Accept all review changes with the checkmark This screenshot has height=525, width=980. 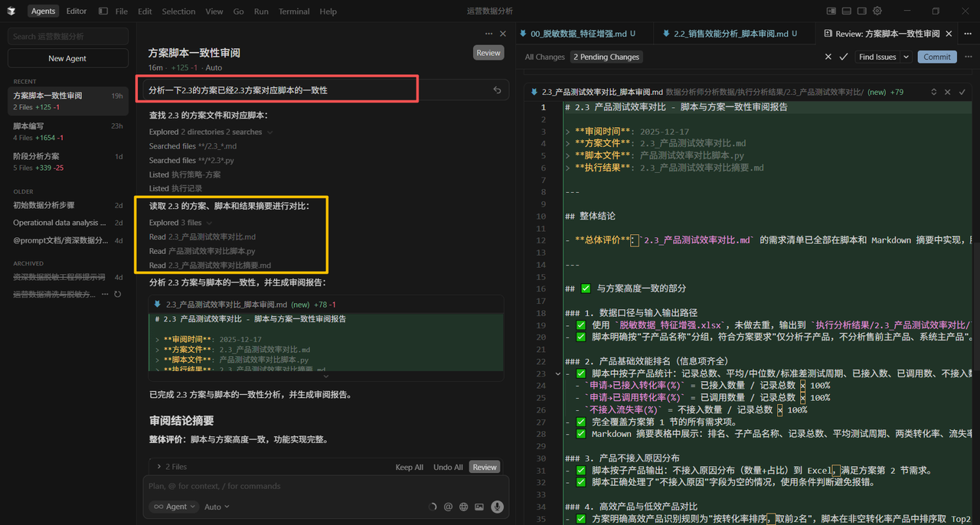pyautogui.click(x=844, y=57)
